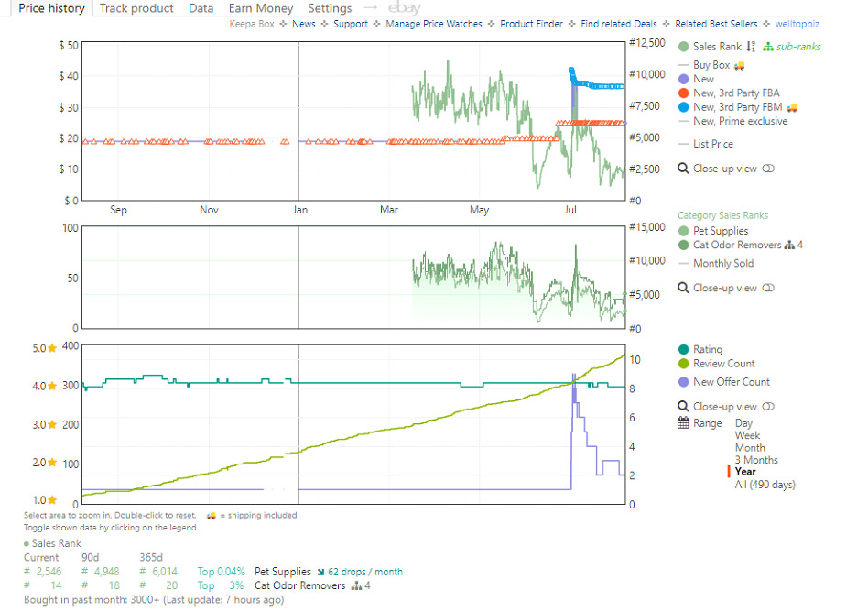Click the eBay logo in tab bar
The image size is (868, 612).
click(405, 8)
